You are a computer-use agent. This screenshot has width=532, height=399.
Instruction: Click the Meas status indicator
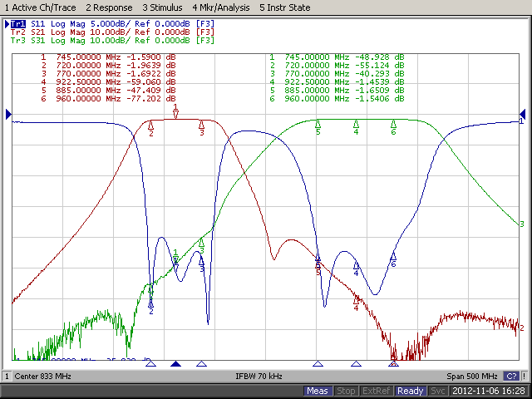(x=318, y=391)
